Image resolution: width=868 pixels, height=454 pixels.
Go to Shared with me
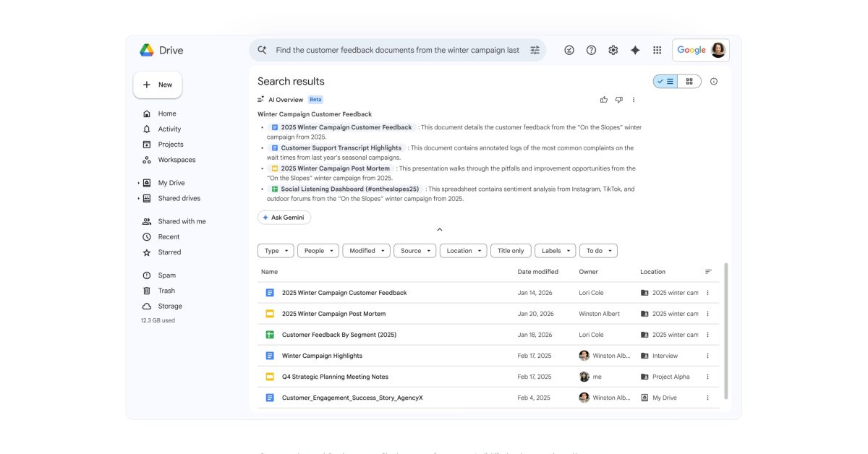[182, 221]
